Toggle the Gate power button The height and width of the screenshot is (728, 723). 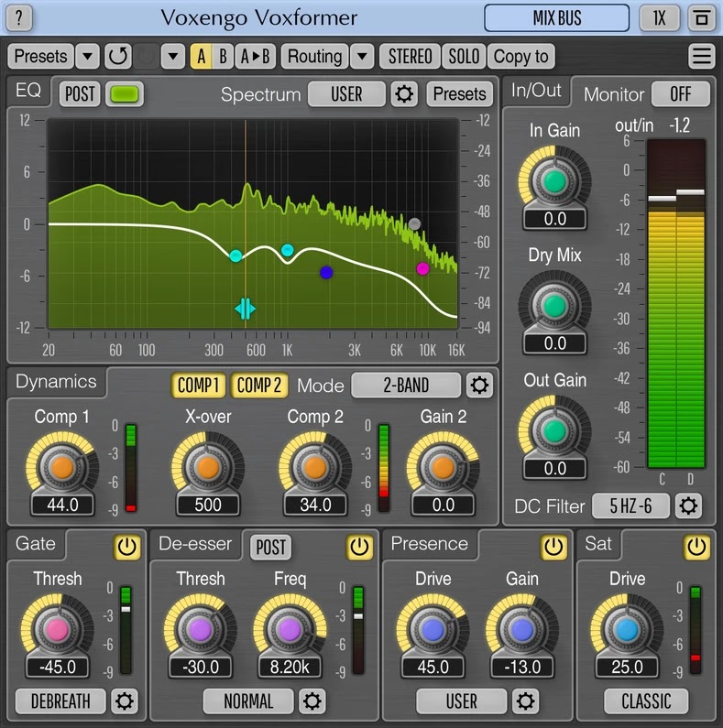coord(126,547)
